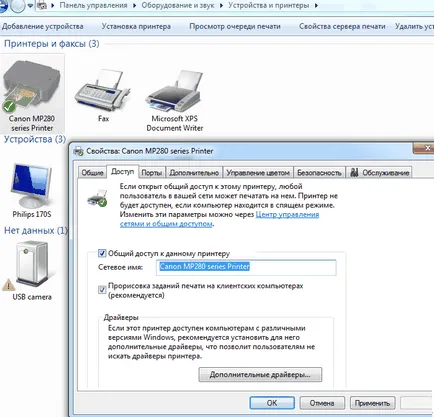The height and width of the screenshot is (417, 434).
Task: Expand breadcrumb arrow after Оборудование и звук
Action: pos(221,6)
